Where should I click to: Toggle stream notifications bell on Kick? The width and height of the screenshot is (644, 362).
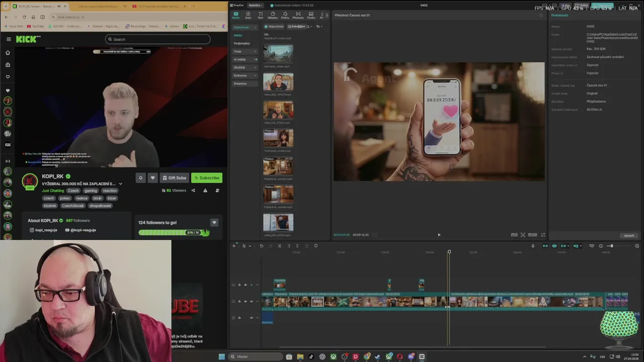point(140,177)
